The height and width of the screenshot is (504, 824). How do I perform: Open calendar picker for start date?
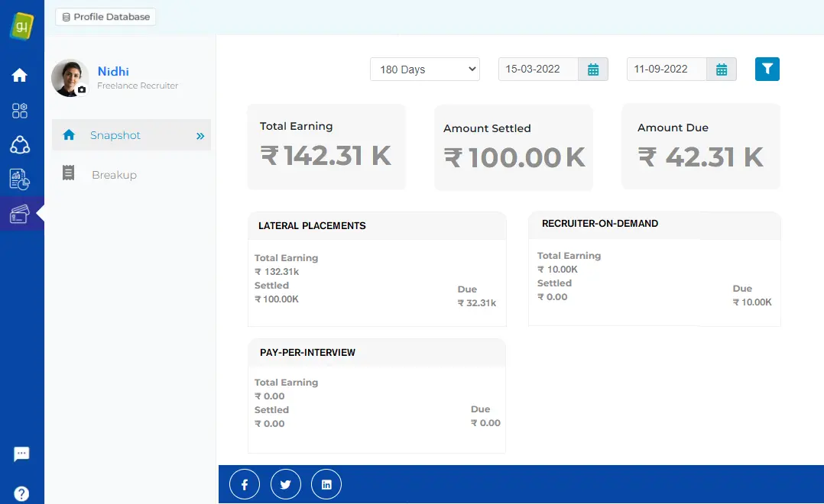click(x=593, y=69)
